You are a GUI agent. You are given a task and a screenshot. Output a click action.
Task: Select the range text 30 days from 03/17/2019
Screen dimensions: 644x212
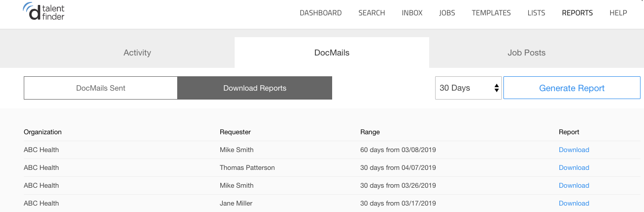pyautogui.click(x=398, y=203)
